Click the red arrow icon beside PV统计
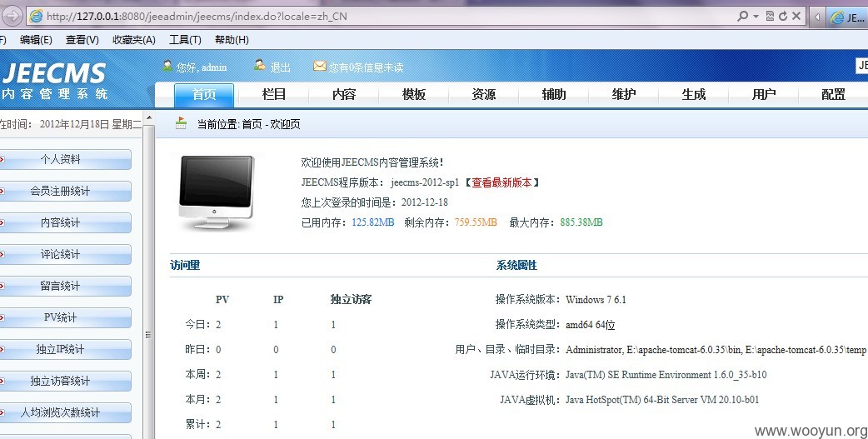The height and width of the screenshot is (439, 868). pyautogui.click(x=2, y=317)
